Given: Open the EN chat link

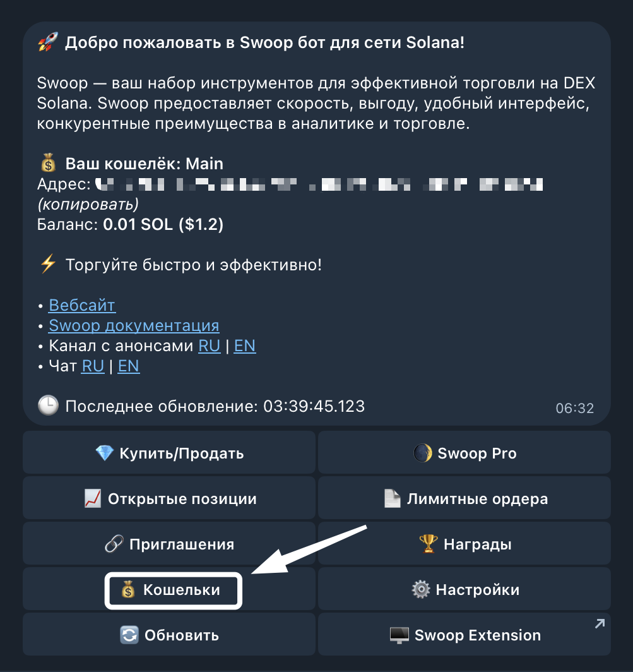Looking at the screenshot, I should coord(129,366).
